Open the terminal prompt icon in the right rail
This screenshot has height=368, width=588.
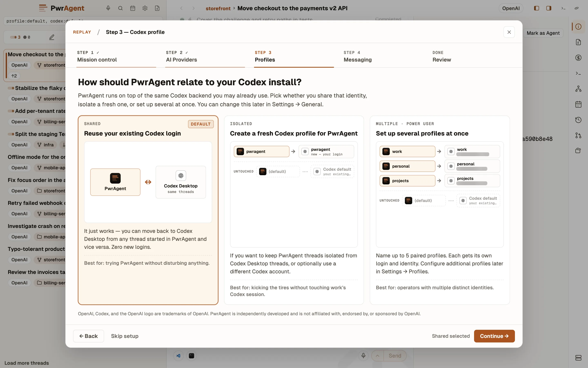click(578, 73)
